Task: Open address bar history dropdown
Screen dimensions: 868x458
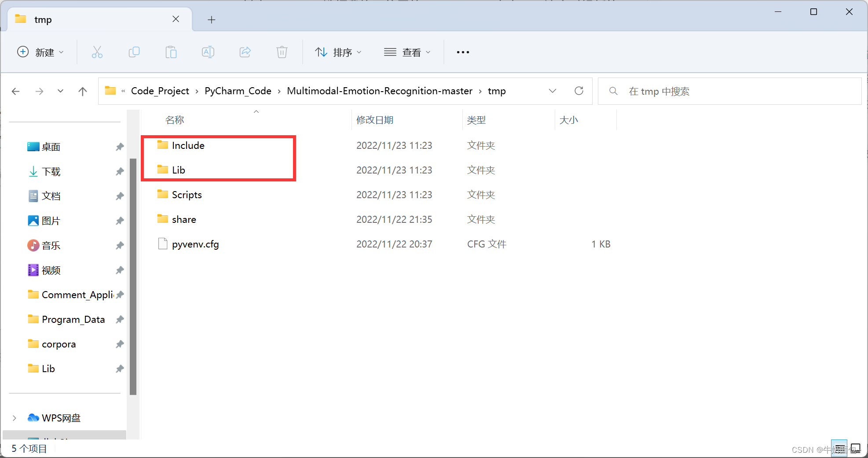Action: pos(553,91)
